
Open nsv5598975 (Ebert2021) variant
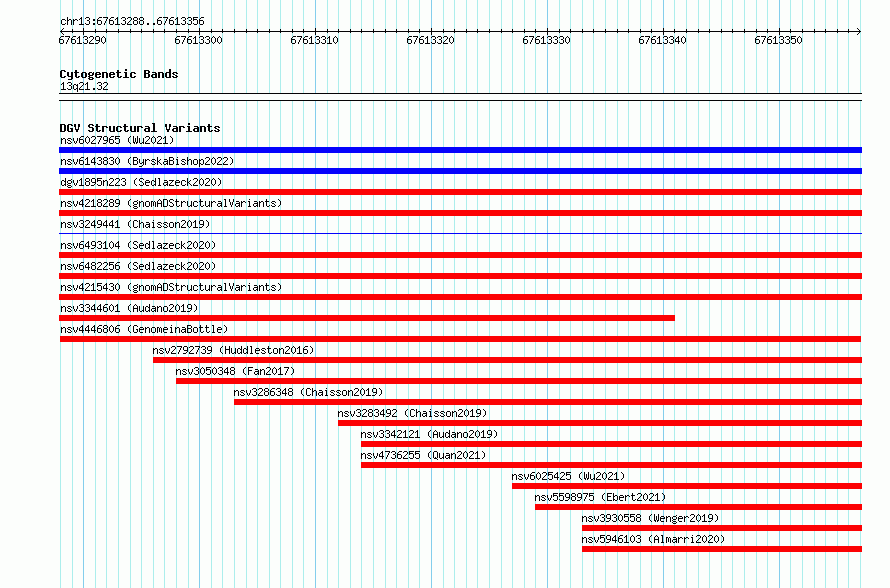point(601,497)
